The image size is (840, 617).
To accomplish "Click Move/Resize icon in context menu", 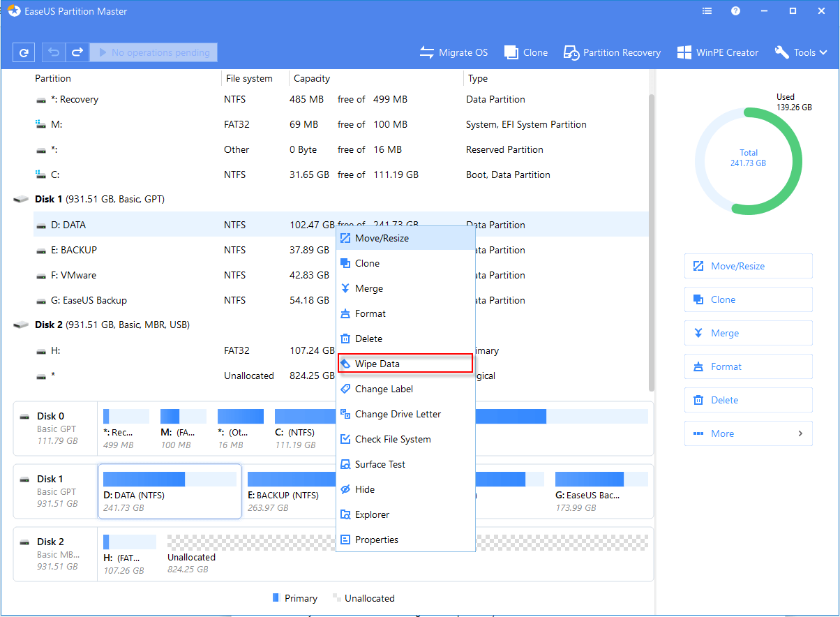I will [345, 238].
